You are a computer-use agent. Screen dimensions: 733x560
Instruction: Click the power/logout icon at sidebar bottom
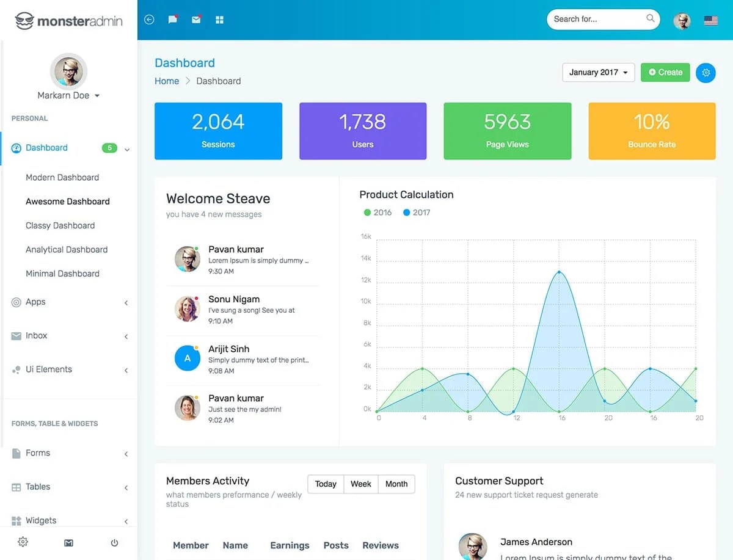point(114,542)
